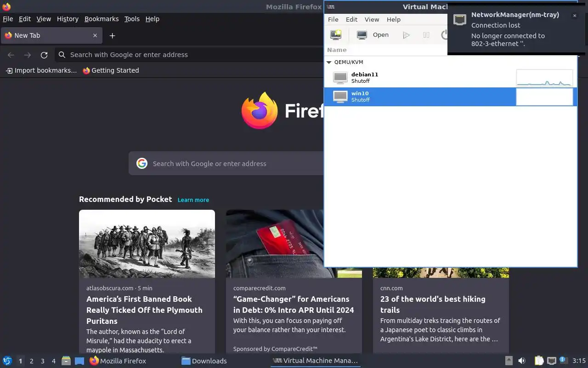Click the clipboard tray icon
Screen dimensions: 588x368
click(539, 361)
